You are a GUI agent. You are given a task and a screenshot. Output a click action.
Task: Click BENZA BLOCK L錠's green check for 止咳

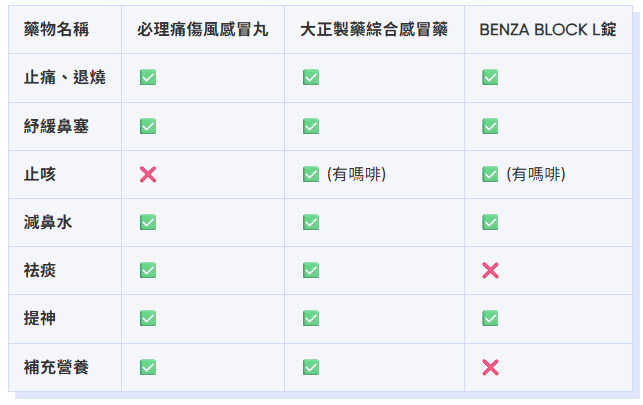pos(490,175)
